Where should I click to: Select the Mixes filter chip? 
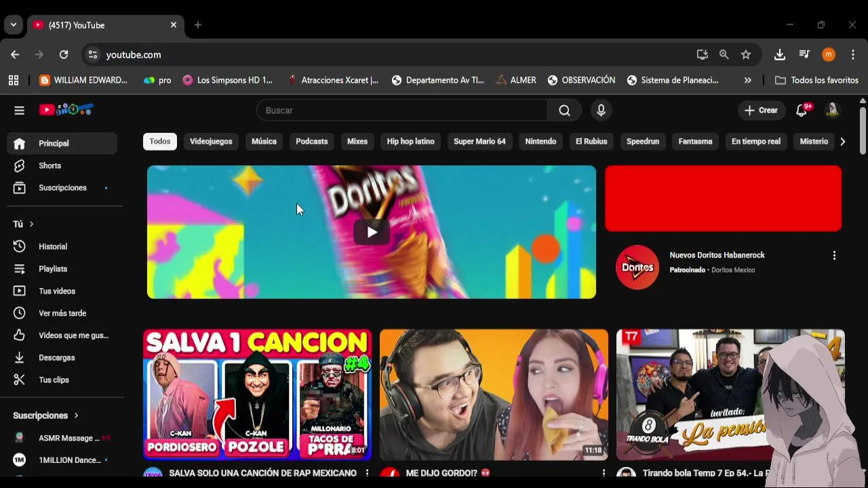pyautogui.click(x=357, y=142)
